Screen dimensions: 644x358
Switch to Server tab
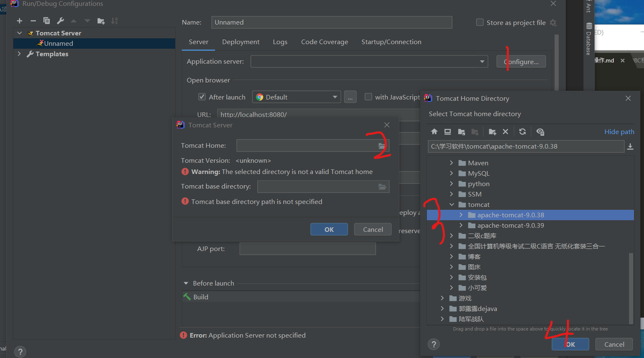(x=198, y=42)
